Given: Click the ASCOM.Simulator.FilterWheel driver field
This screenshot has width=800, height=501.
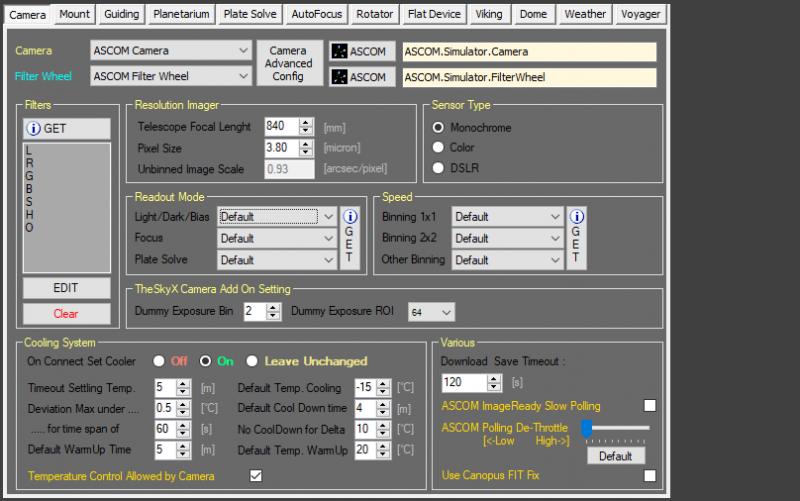Looking at the screenshot, I should click(529, 77).
